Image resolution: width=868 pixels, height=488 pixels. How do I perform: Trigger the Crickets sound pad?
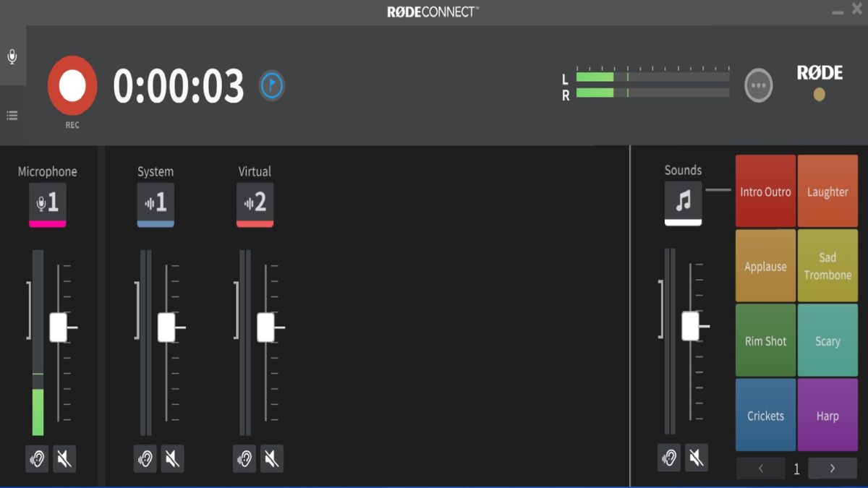click(765, 416)
